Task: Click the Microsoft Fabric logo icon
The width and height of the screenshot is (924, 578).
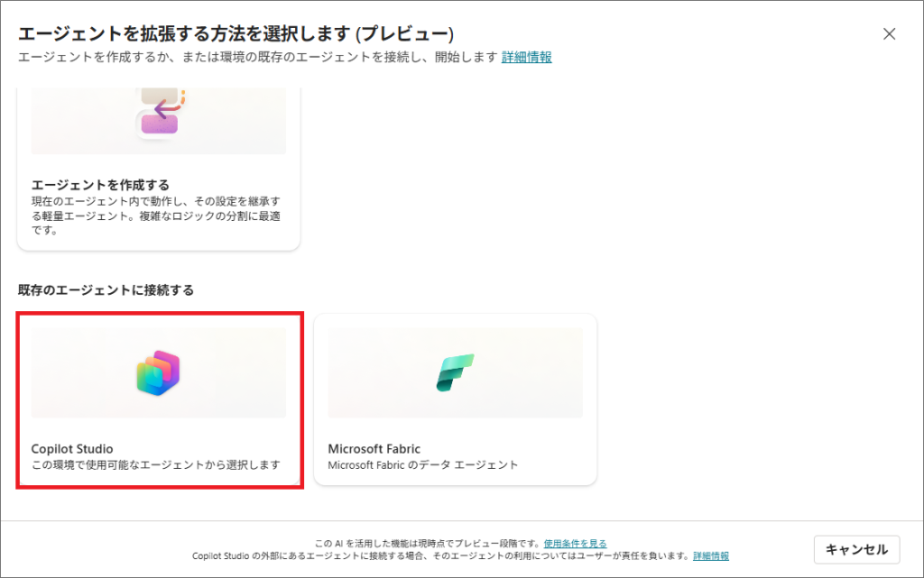Action: [456, 372]
